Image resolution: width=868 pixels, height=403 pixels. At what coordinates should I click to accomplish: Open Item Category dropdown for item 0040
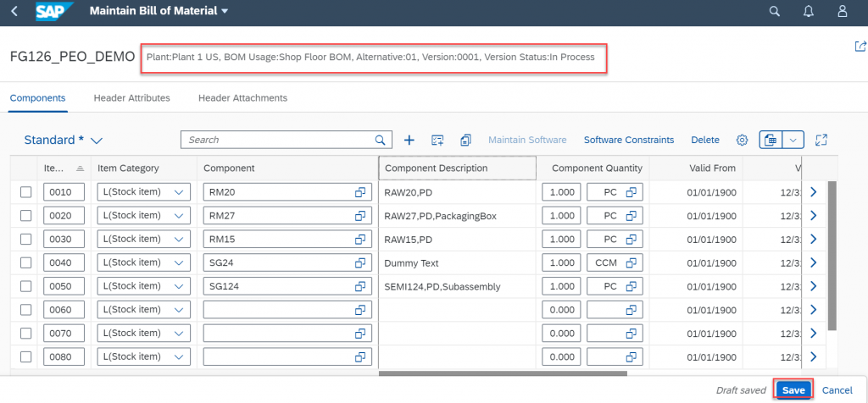(179, 262)
